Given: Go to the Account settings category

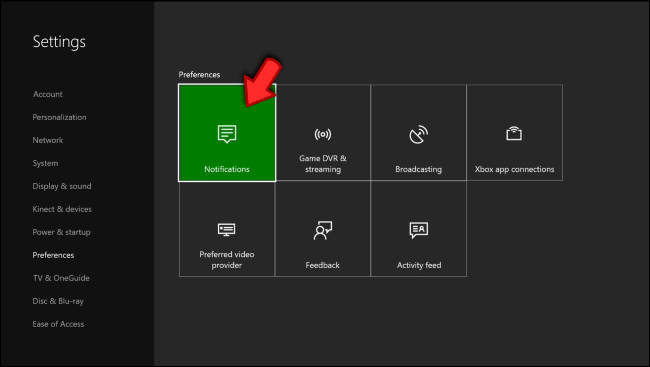Looking at the screenshot, I should pos(48,94).
